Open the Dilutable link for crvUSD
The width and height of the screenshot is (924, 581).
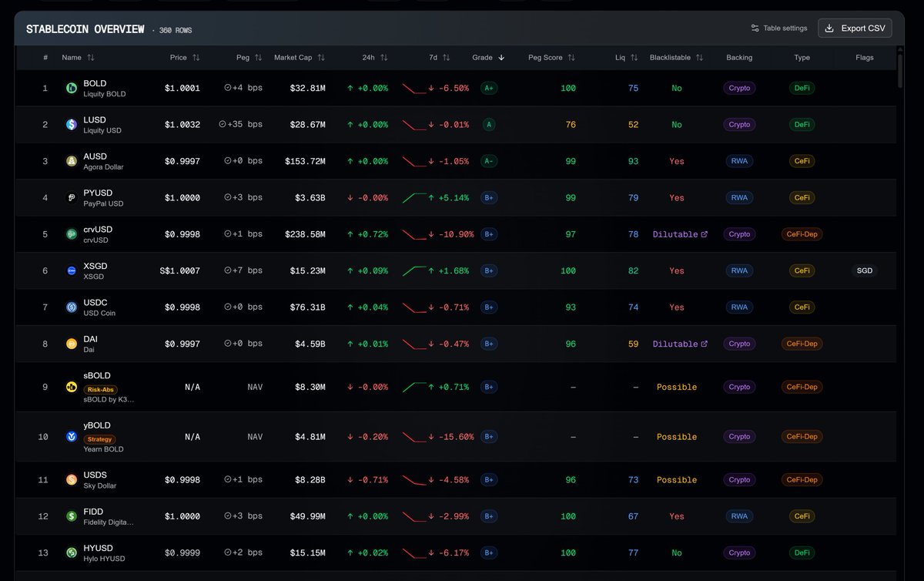pyautogui.click(x=680, y=234)
